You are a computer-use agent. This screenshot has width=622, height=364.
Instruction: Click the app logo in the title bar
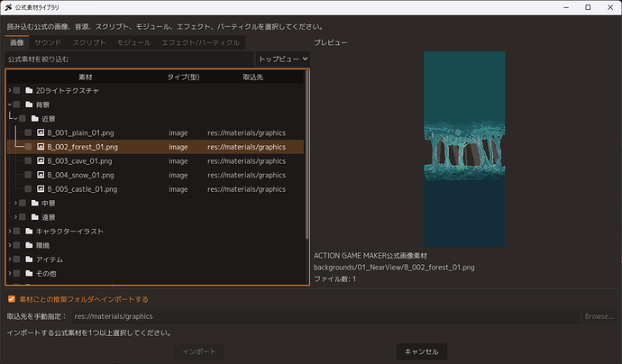click(8, 7)
